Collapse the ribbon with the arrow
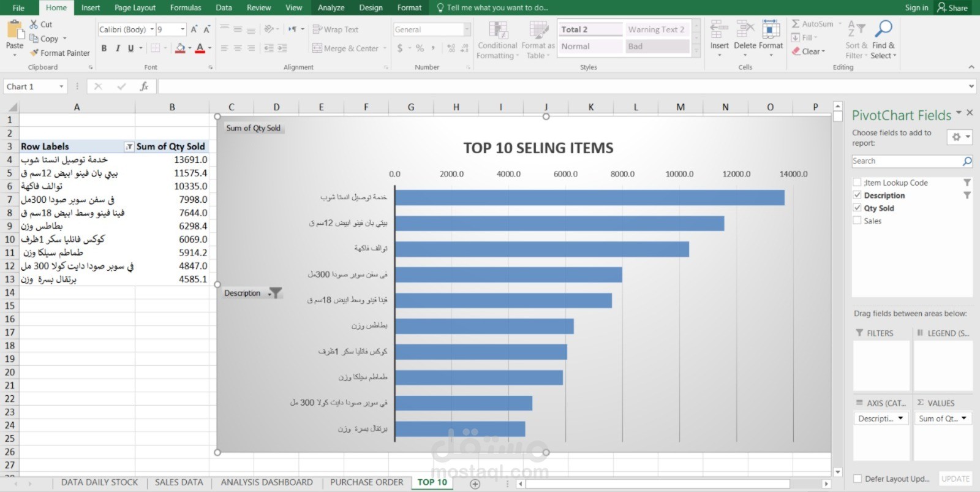The height and width of the screenshot is (492, 980). pyautogui.click(x=971, y=67)
